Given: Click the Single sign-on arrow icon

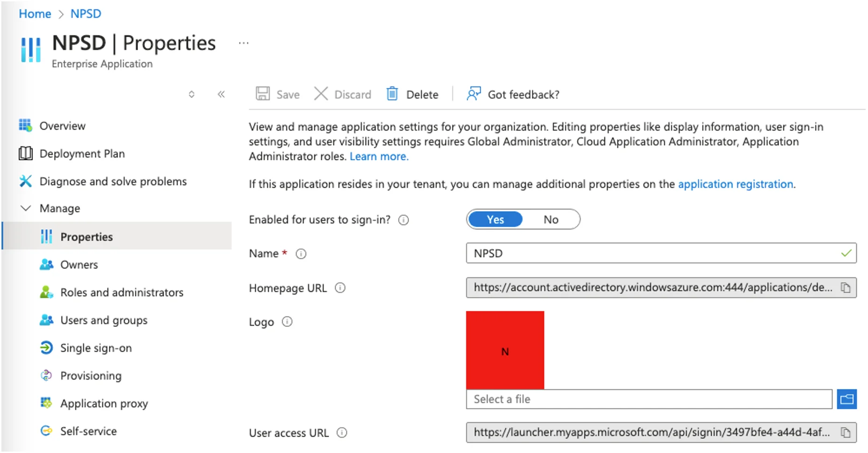Looking at the screenshot, I should [46, 347].
